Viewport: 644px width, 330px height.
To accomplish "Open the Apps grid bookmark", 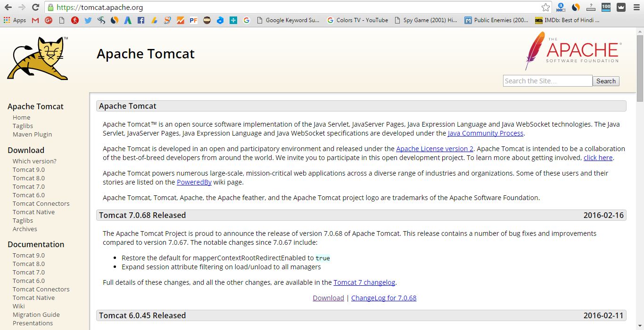I will pos(15,20).
